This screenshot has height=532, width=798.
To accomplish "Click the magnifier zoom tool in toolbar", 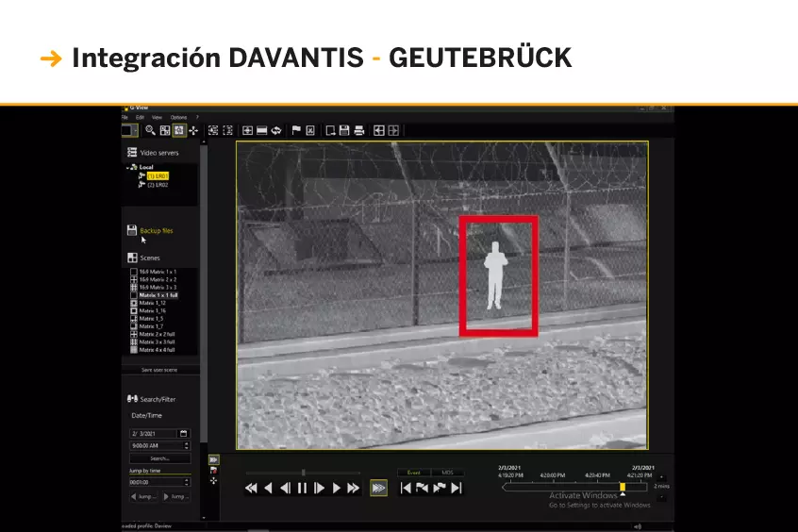I will 150,130.
